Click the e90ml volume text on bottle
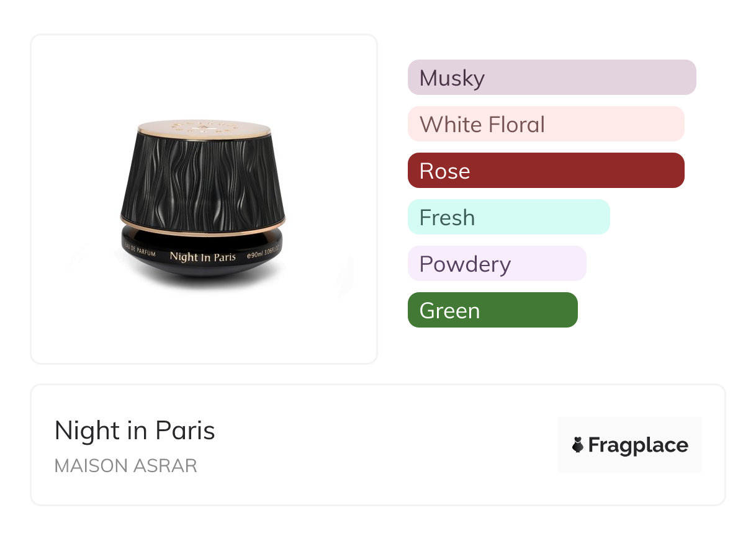This screenshot has width=756, height=536. click(x=263, y=256)
